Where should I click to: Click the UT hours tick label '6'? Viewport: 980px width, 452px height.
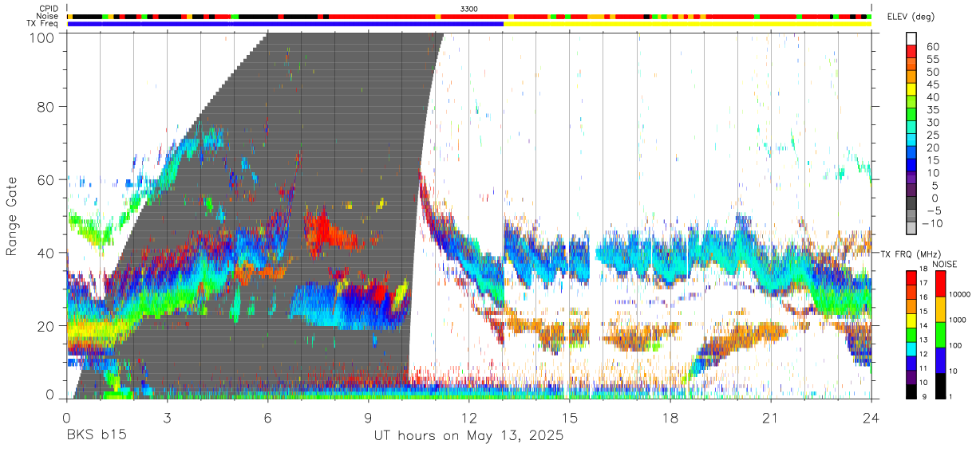tap(268, 418)
